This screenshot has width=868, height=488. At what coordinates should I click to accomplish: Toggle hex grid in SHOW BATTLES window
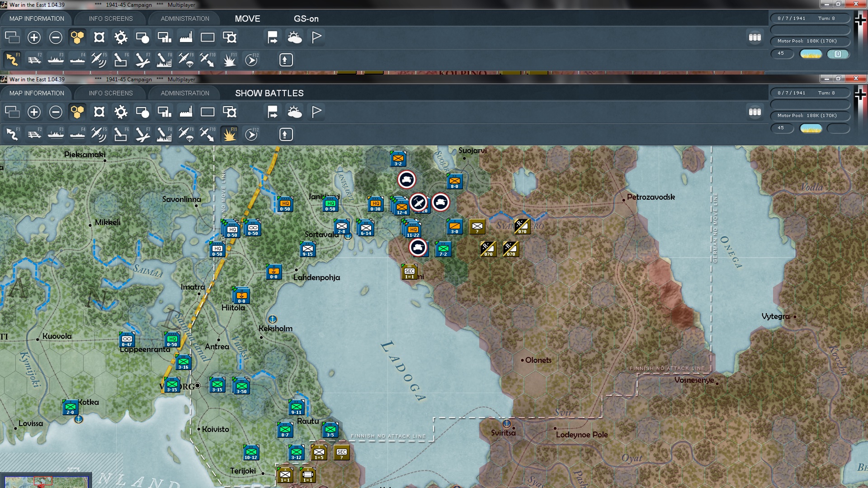click(77, 112)
